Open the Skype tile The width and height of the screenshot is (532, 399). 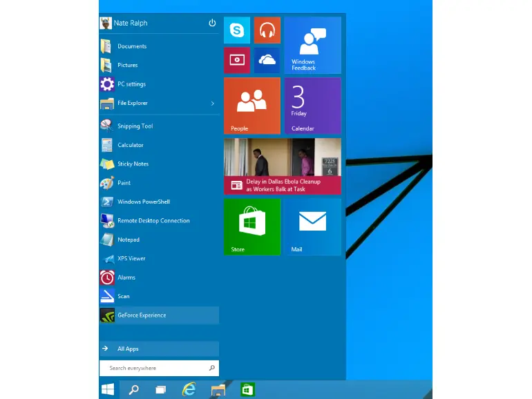pyautogui.click(x=237, y=30)
